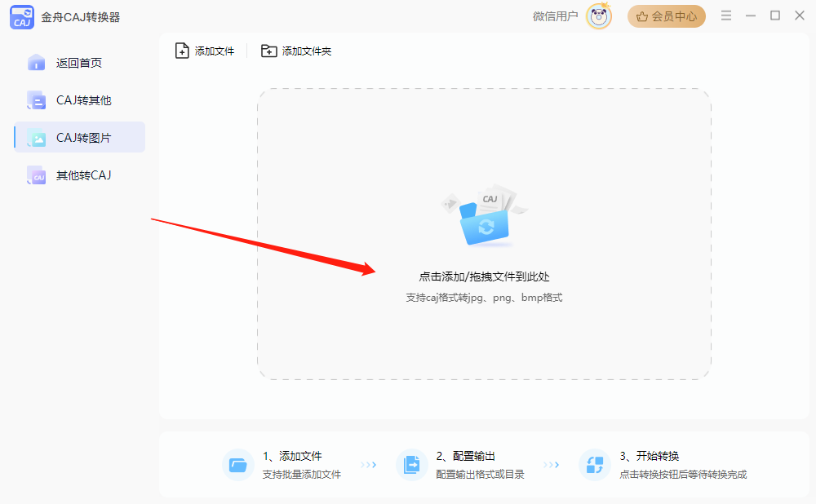This screenshot has width=816, height=504.
Task: Click the 金舟CAJ转换器 app logo
Action: [22, 16]
